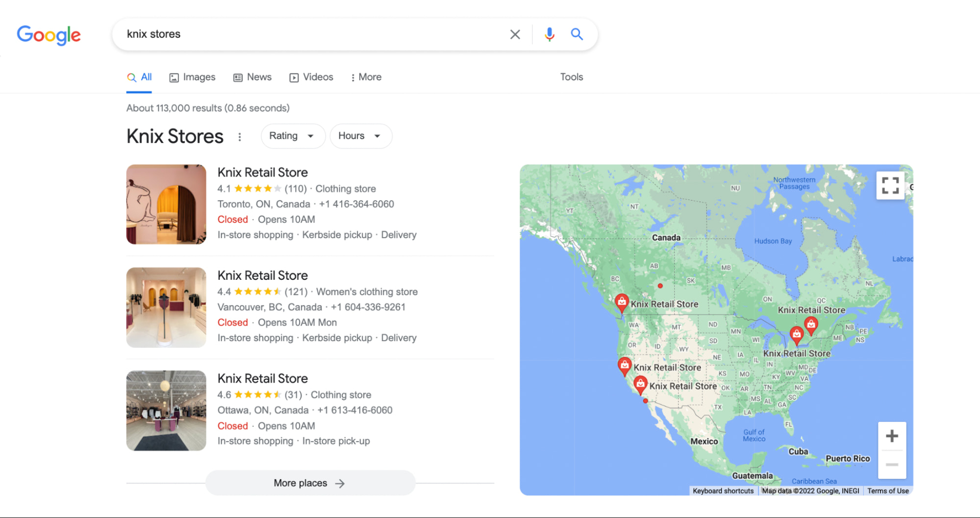
Task: Open the Hours filter dropdown
Action: 361,136
